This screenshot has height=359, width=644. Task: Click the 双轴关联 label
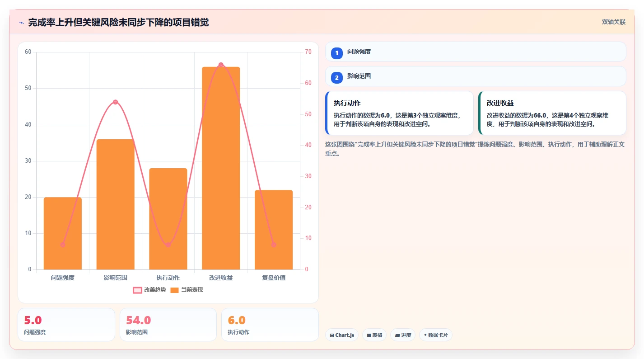click(x=613, y=22)
